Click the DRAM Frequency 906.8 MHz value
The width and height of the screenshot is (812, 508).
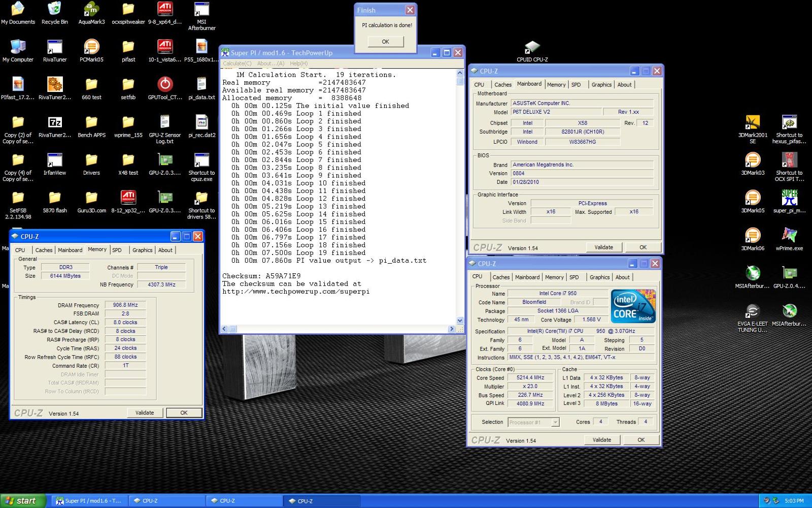click(125, 305)
